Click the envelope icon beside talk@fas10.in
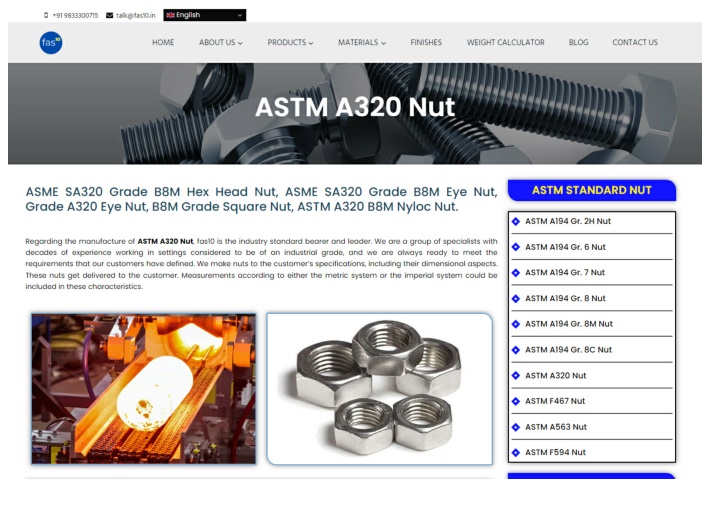Screen dimensions: 720x509 pos(109,15)
